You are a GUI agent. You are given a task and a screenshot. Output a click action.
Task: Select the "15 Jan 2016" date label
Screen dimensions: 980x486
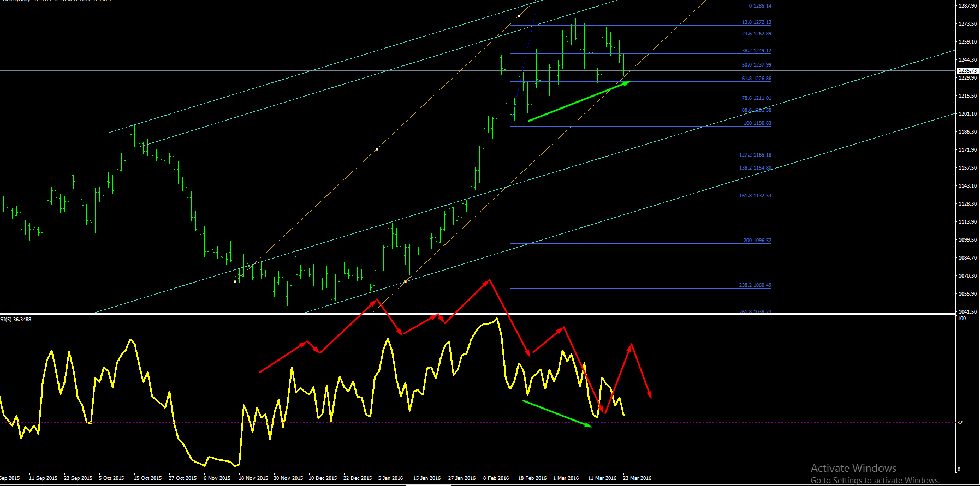coord(427,478)
